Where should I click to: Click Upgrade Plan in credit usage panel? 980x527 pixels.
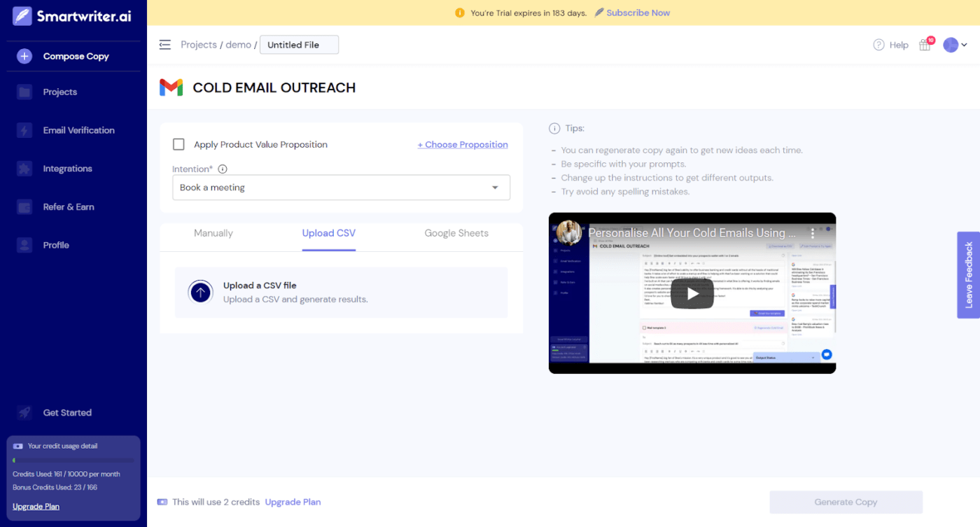tap(36, 506)
